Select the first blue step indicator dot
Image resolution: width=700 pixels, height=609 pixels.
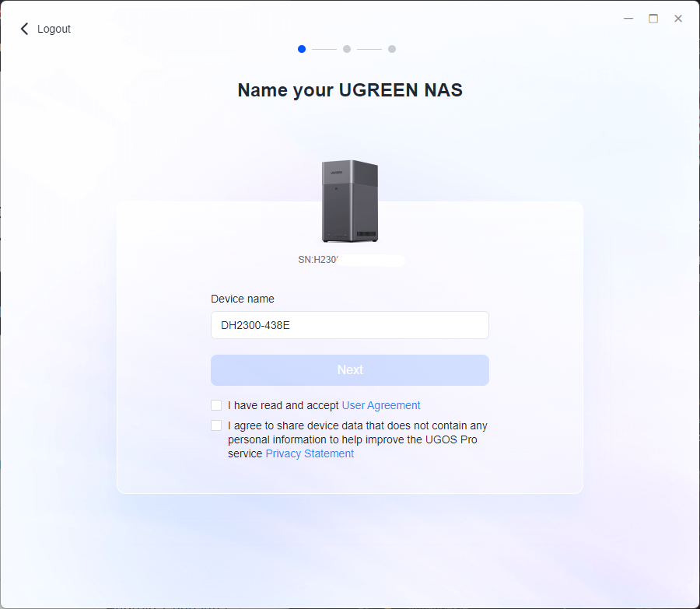coord(302,49)
